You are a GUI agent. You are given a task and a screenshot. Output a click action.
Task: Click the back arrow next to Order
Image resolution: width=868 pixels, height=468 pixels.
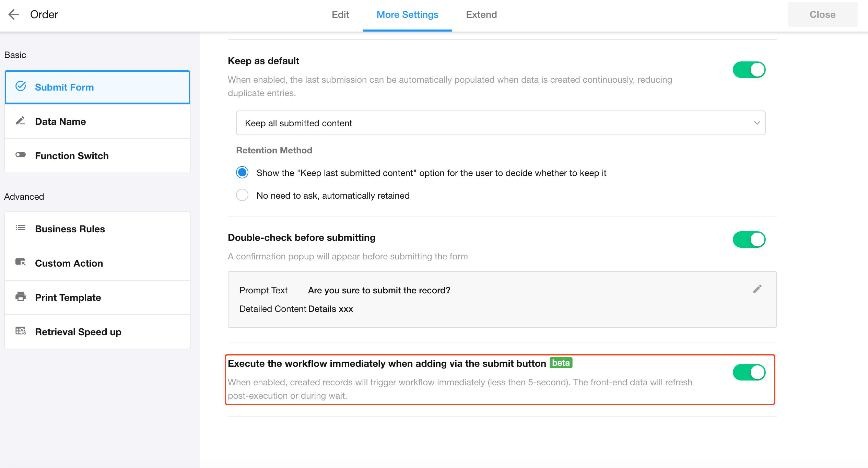click(14, 14)
